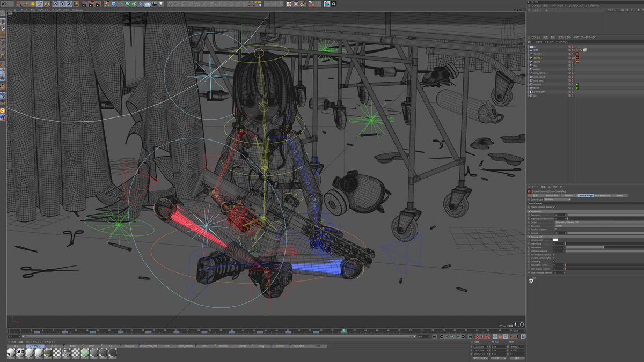Viewport: 644px width, 362px height.
Task: Click the Undo arrow icon
Action: tap(4, 4)
